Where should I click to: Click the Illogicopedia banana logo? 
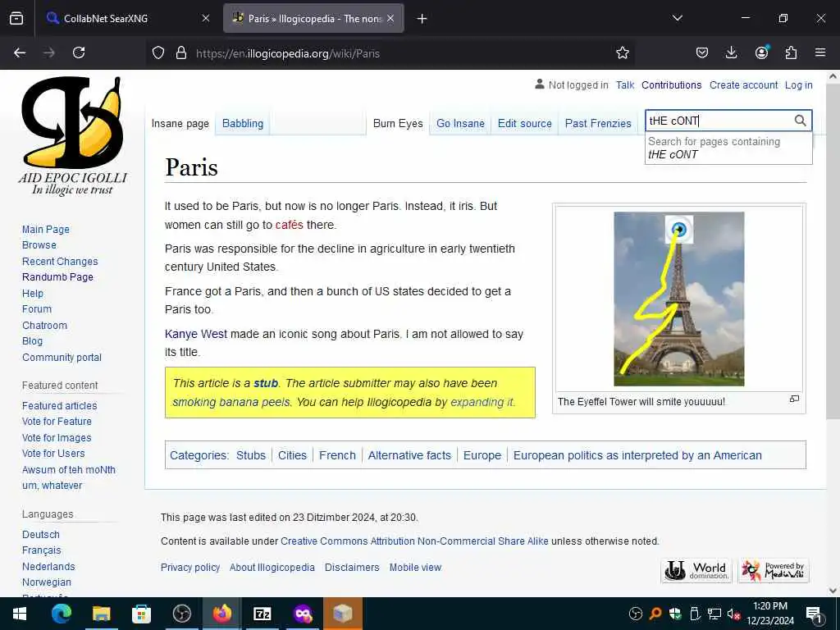click(72, 135)
